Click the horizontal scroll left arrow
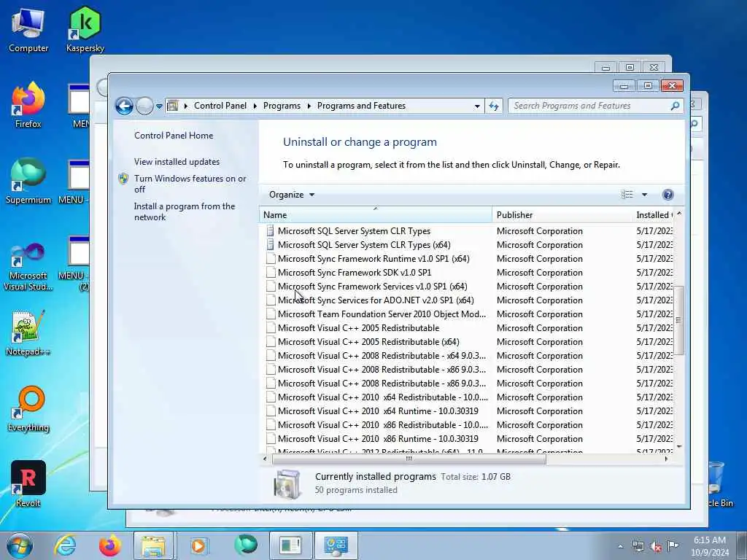This screenshot has width=747, height=560. [x=265, y=459]
